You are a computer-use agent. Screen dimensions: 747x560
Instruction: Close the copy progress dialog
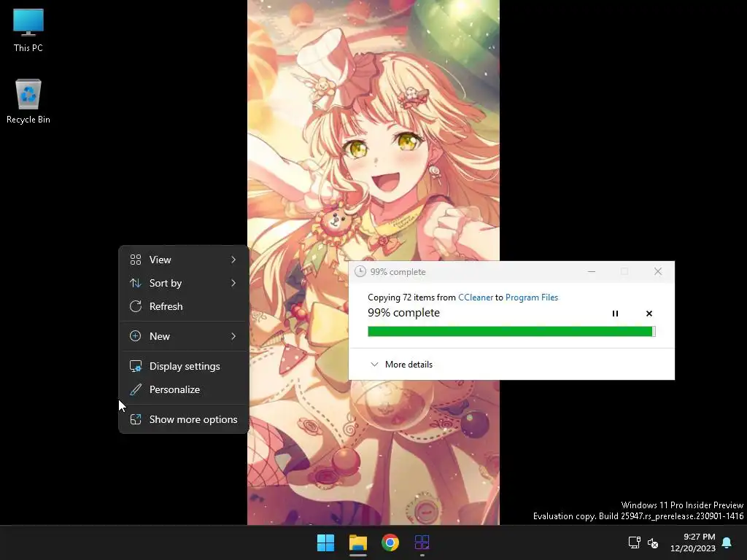pos(658,271)
